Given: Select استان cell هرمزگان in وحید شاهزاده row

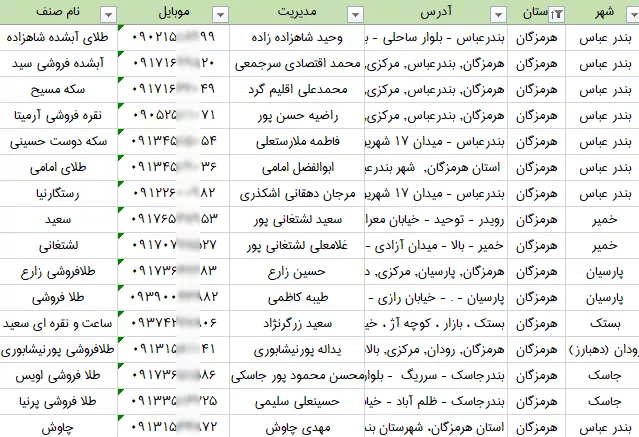Looking at the screenshot, I should 537,38.
